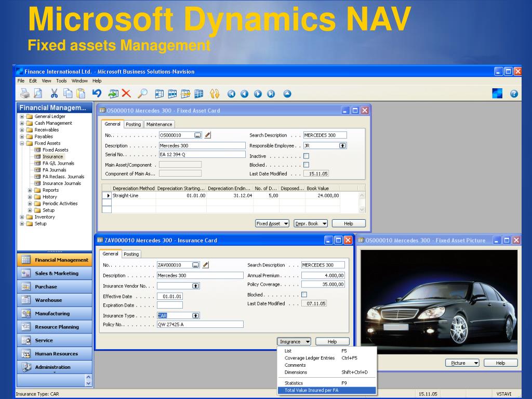The width and height of the screenshot is (532, 399).
Task: Select Total Value Insured per FA
Action: (x=327, y=391)
